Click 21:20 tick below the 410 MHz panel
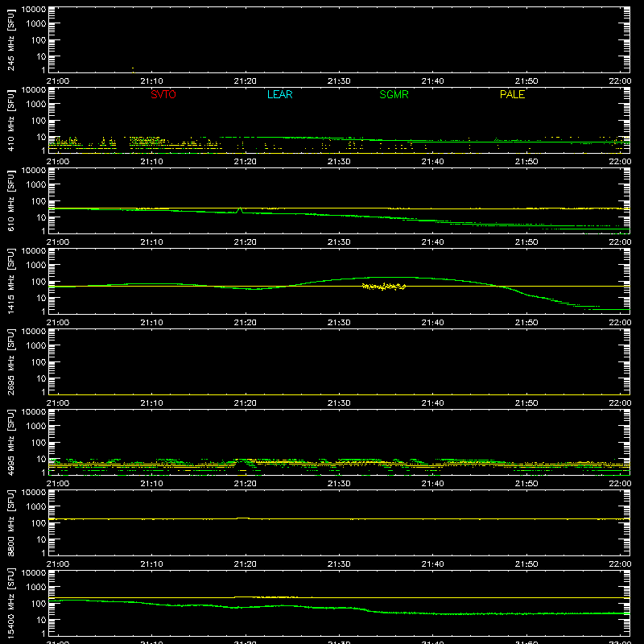The image size is (644, 644). [x=246, y=162]
